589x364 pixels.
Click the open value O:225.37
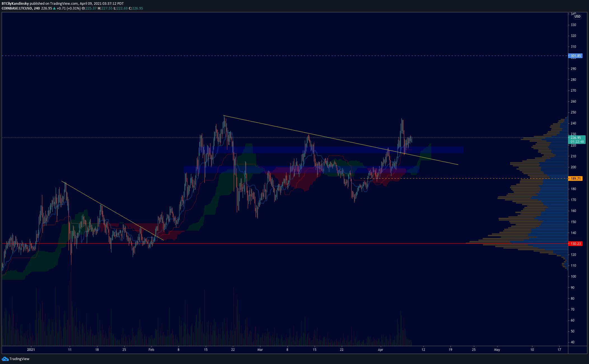click(x=89, y=8)
